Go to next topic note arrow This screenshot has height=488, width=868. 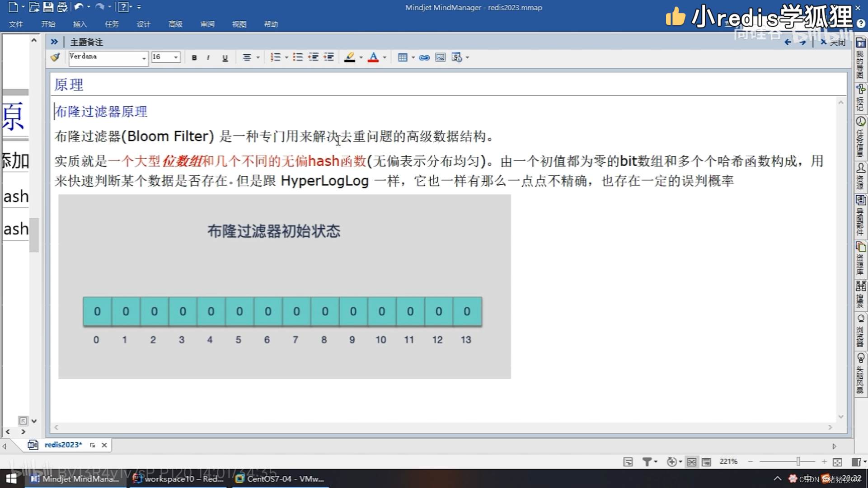pos(802,42)
